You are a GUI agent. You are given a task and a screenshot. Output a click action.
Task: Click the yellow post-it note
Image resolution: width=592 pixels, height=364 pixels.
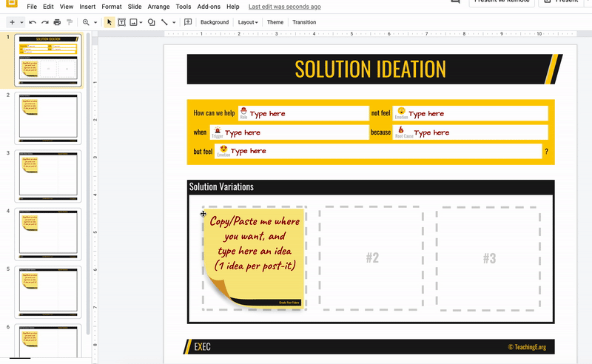click(x=254, y=259)
